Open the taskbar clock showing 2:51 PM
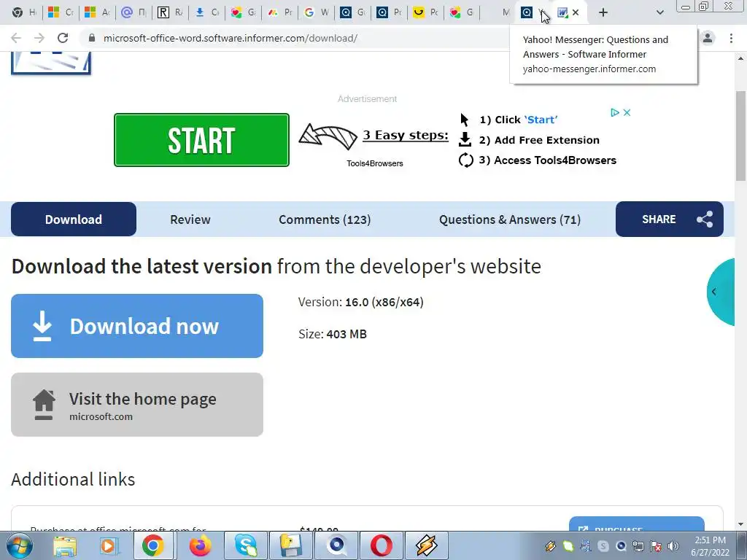The width and height of the screenshot is (747, 560). 710,546
